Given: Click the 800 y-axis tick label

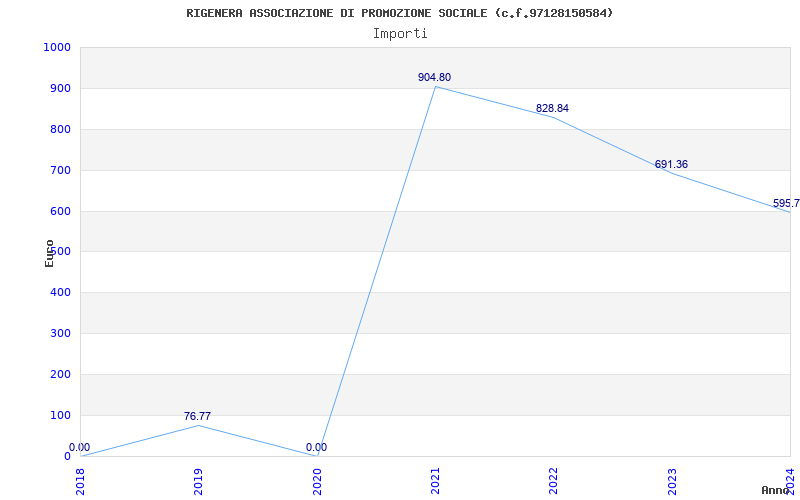Looking at the screenshot, I should [x=61, y=129].
